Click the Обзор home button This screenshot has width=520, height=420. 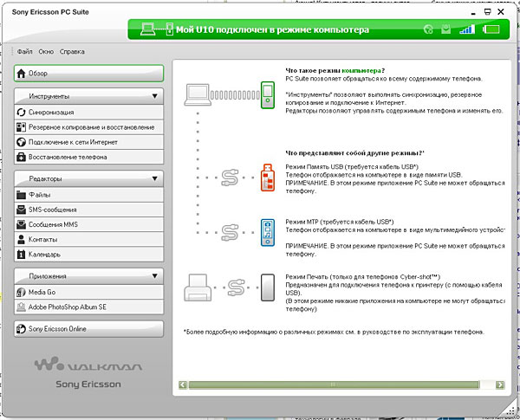(89, 74)
